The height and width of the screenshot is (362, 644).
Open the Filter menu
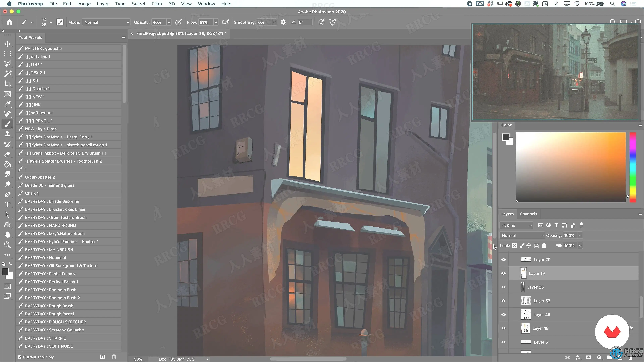click(157, 4)
